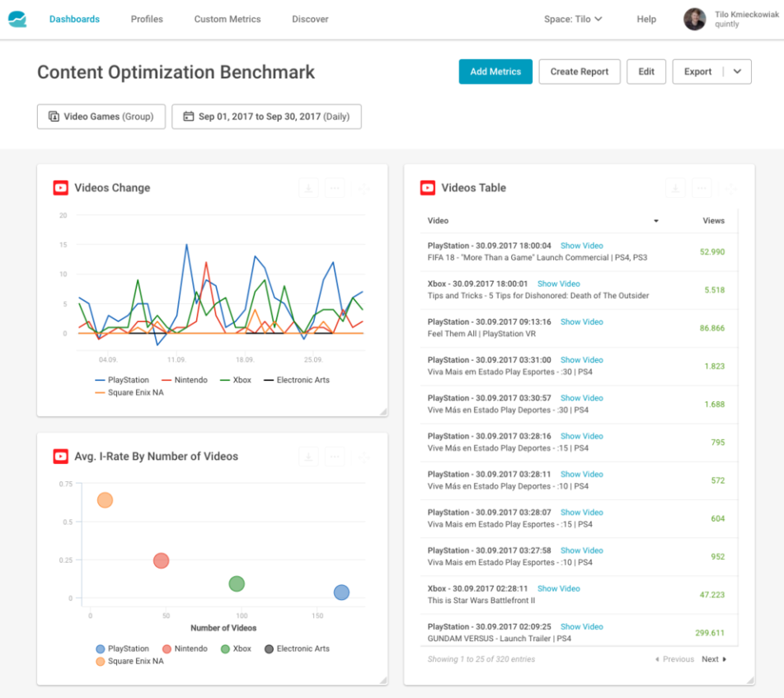Click the blue PlayStation bubble in scatter chart
Screen dimensions: 784x698
[341, 593]
